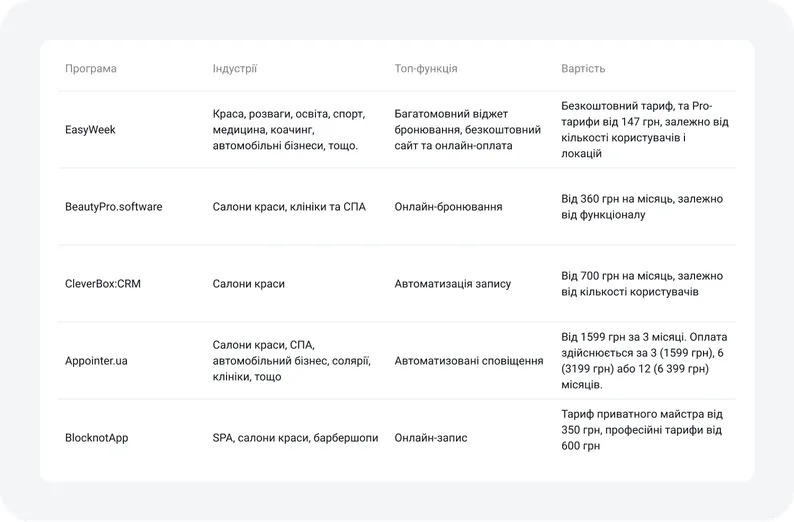The width and height of the screenshot is (794, 522).
Task: Click the Вартість column header
Action: [x=583, y=68]
